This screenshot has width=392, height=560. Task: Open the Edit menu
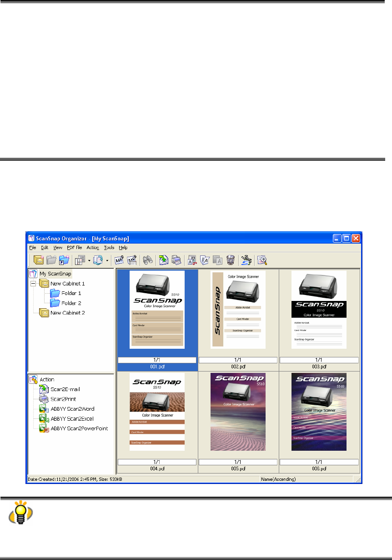pos(45,248)
